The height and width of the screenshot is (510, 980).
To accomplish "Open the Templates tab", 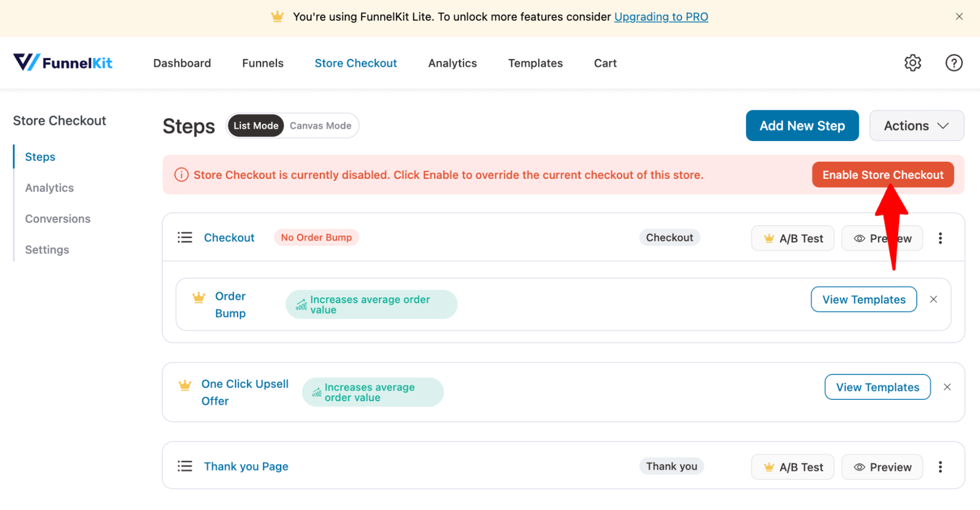I will [535, 63].
